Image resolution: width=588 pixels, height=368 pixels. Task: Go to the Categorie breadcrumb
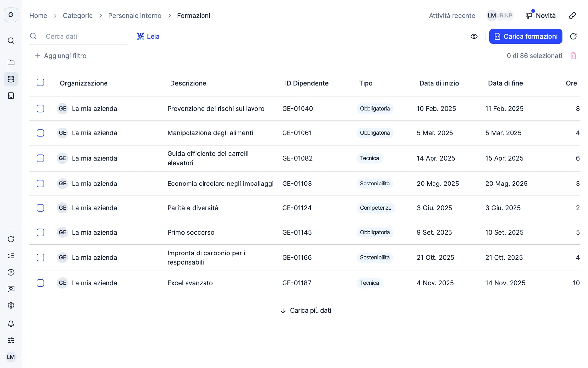78,16
